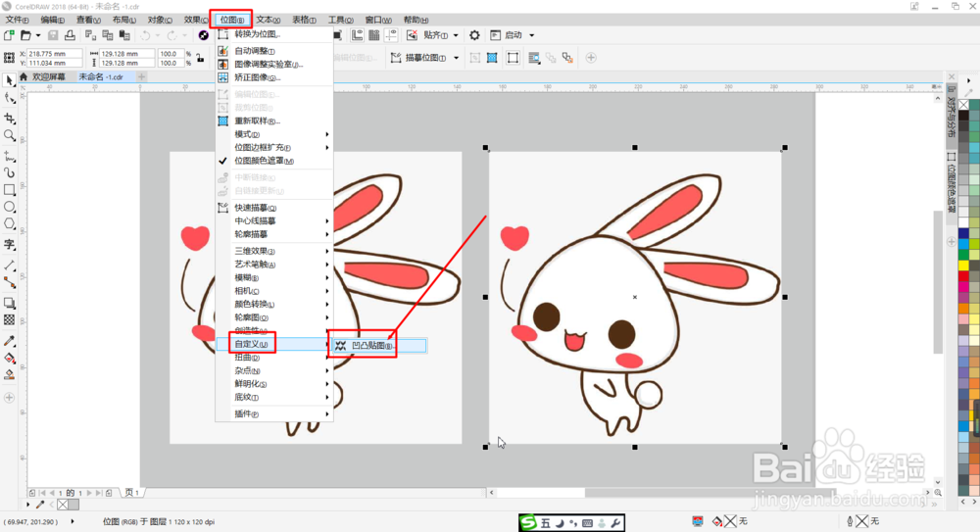This screenshot has height=532, width=980.
Task: Select the Rectangle tool
Action: tap(10, 189)
